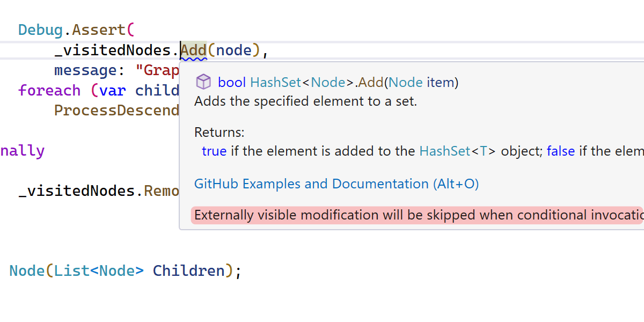Place cursor on _visitedNodes before Add
Viewport: 644px width, 322px height.
(112, 51)
